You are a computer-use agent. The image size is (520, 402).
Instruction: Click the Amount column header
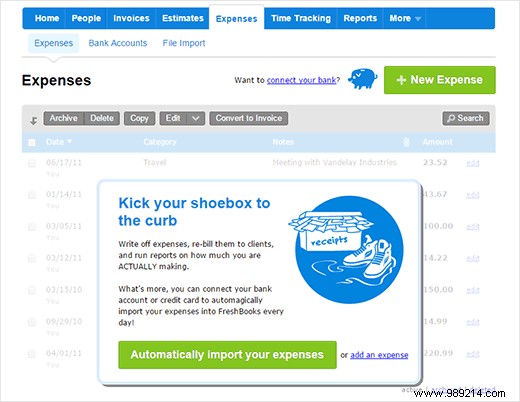click(437, 142)
